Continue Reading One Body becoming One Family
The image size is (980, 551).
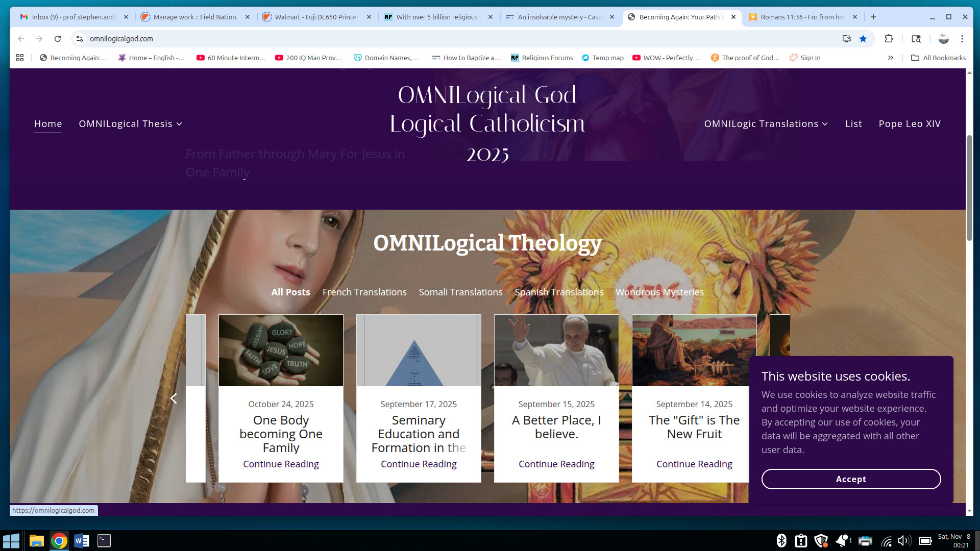(281, 464)
